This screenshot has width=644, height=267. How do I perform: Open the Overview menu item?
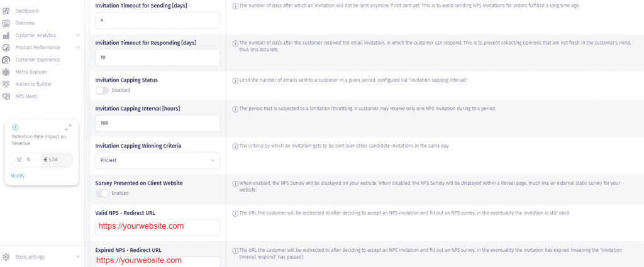click(x=25, y=23)
